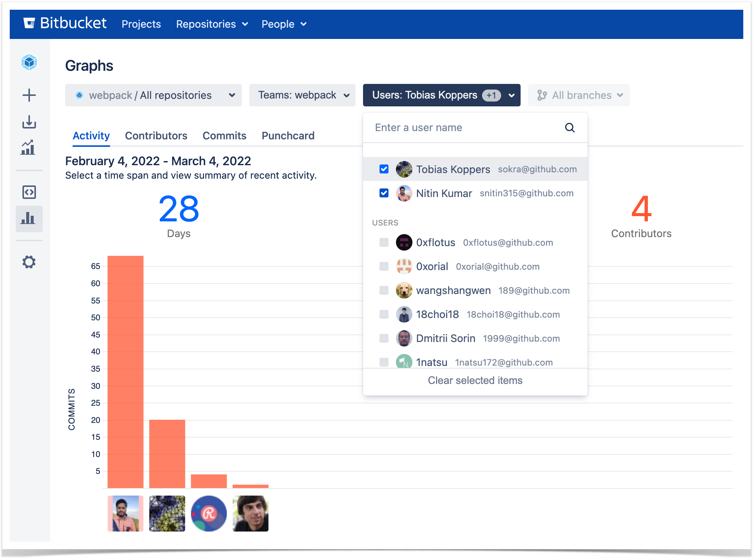Click Dmitrii Sorin avatar in users list
Image resolution: width=756 pixels, height=560 pixels.
404,338
